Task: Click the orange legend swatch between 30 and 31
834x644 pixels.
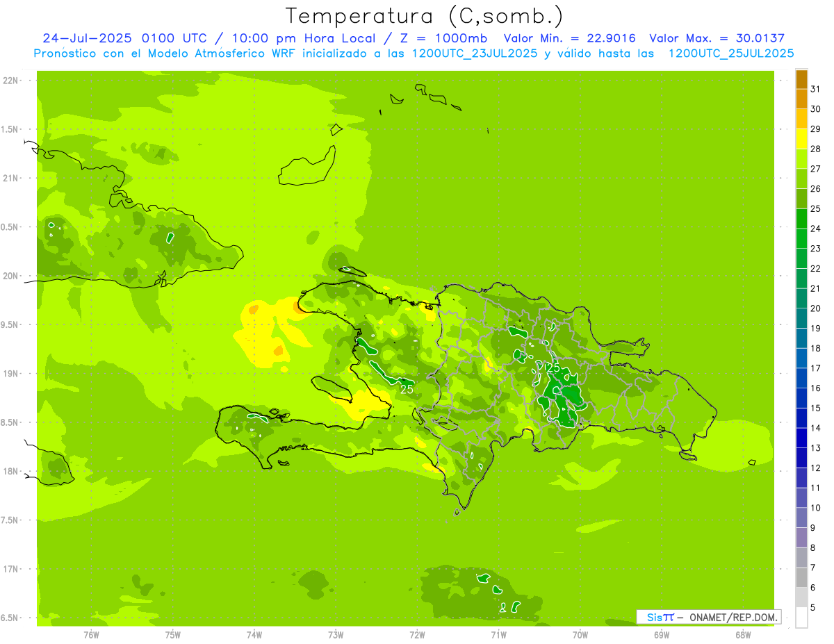Action: click(x=801, y=99)
